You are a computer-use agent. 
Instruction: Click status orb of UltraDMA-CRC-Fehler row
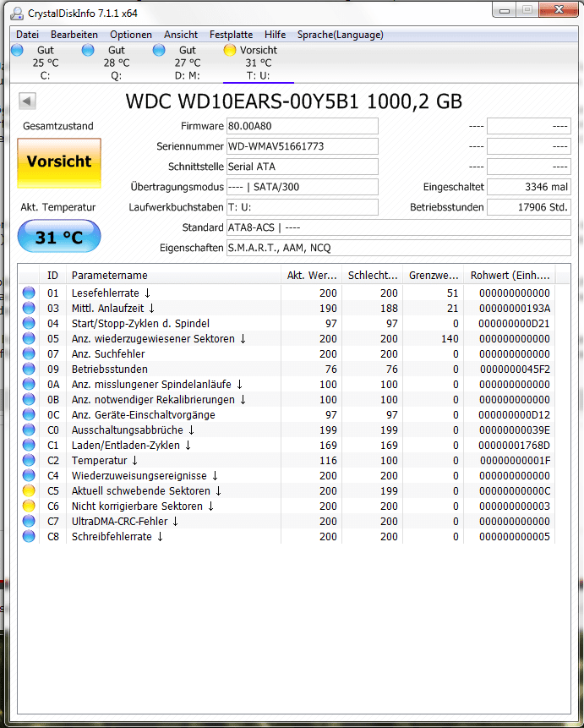pyautogui.click(x=29, y=522)
